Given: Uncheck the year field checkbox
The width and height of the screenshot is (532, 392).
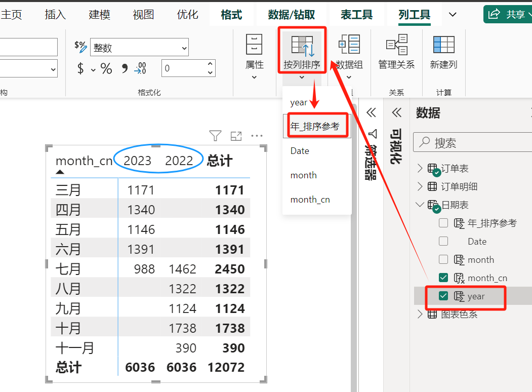Looking at the screenshot, I should [443, 296].
